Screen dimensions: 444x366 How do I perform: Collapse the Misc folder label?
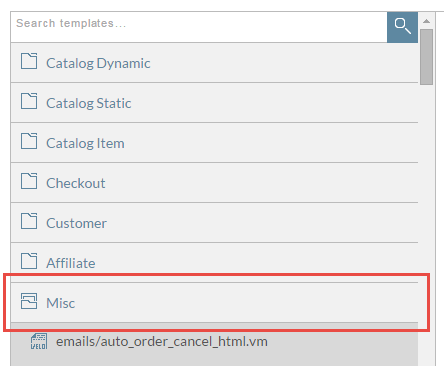coord(60,303)
